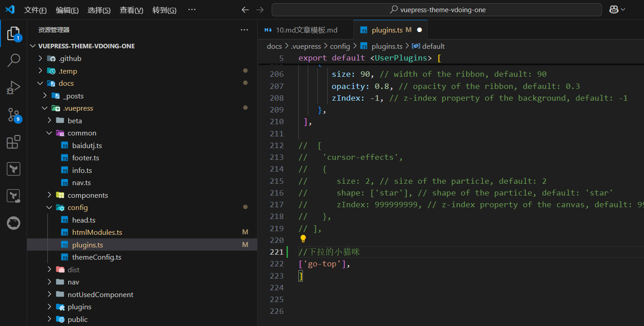The width and height of the screenshot is (644, 326).
Task: Open the 转到(G) menu
Action: (164, 10)
